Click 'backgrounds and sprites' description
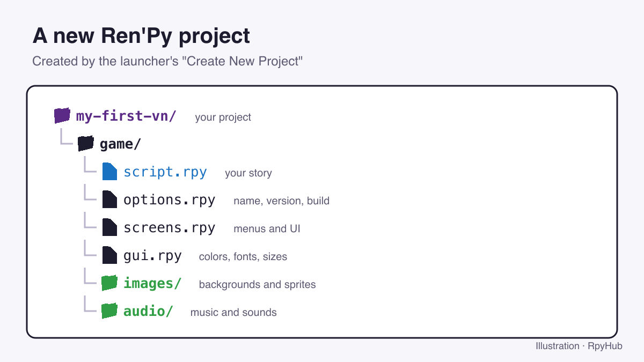 [258, 284]
